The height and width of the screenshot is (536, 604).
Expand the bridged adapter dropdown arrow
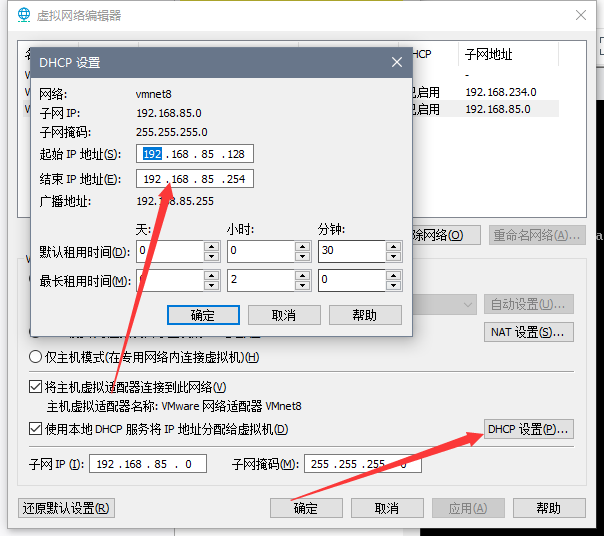(468, 305)
